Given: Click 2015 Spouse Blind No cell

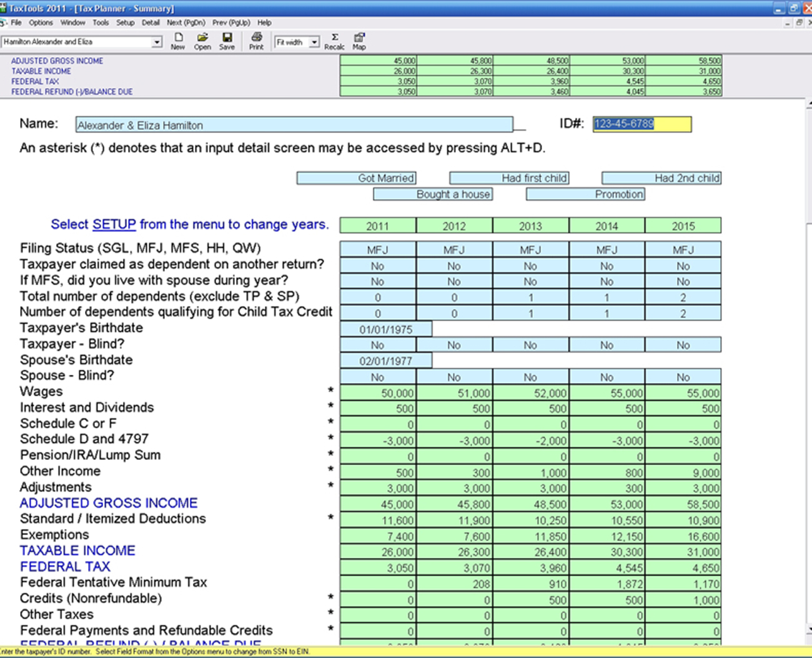Looking at the screenshot, I should 683,377.
